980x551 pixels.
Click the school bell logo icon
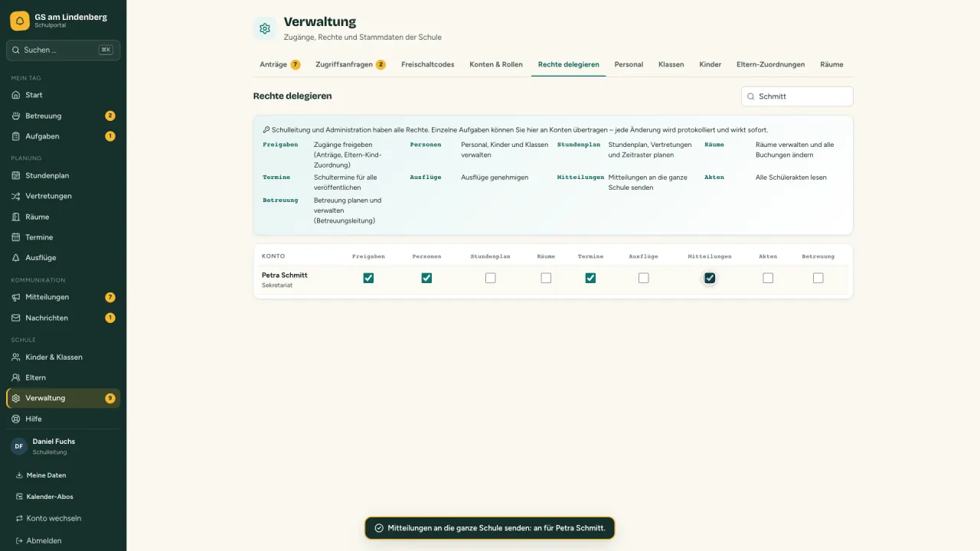click(20, 20)
